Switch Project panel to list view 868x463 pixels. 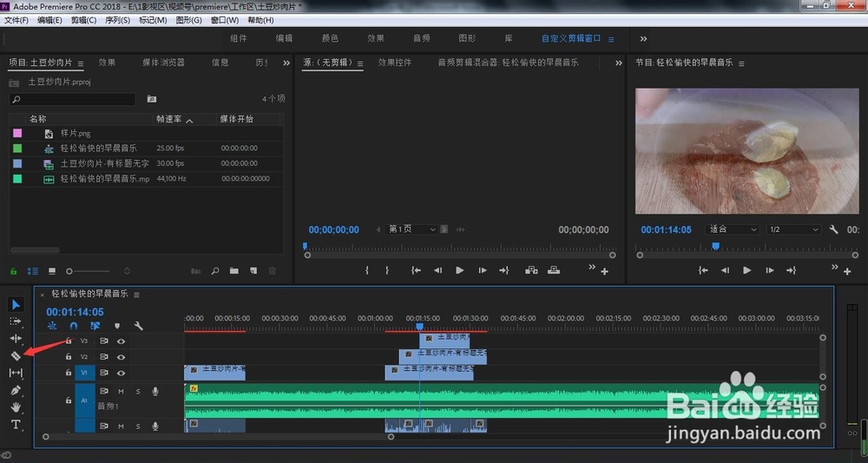point(33,271)
